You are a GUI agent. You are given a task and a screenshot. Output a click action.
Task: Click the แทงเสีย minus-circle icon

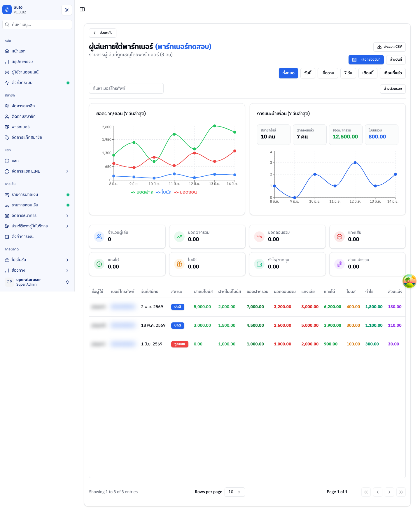[339, 237]
